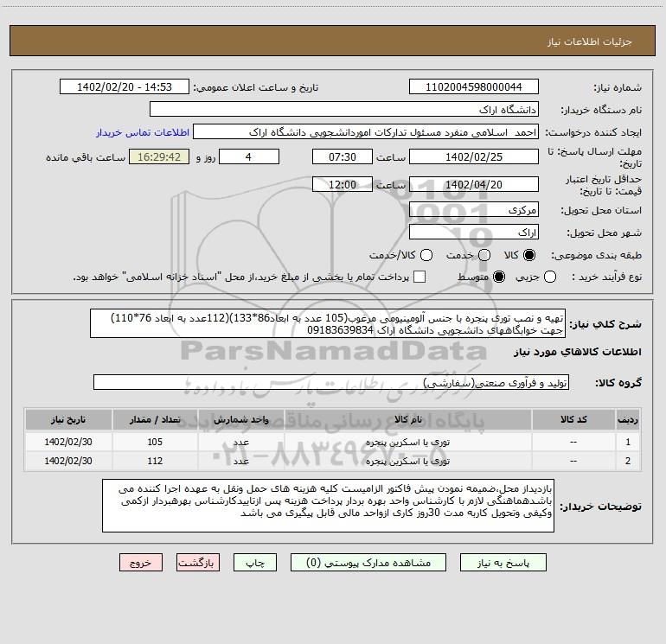Open the اطلاعات تماس خریدار link
Image resolution: width=666 pixels, height=644 pixels.
pos(143,132)
